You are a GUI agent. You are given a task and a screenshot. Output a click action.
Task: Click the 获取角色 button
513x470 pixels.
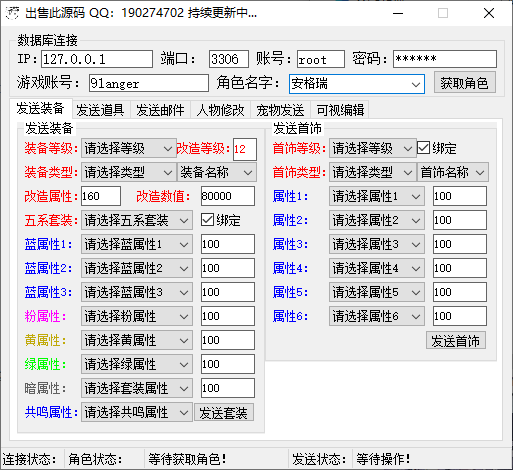tap(464, 83)
